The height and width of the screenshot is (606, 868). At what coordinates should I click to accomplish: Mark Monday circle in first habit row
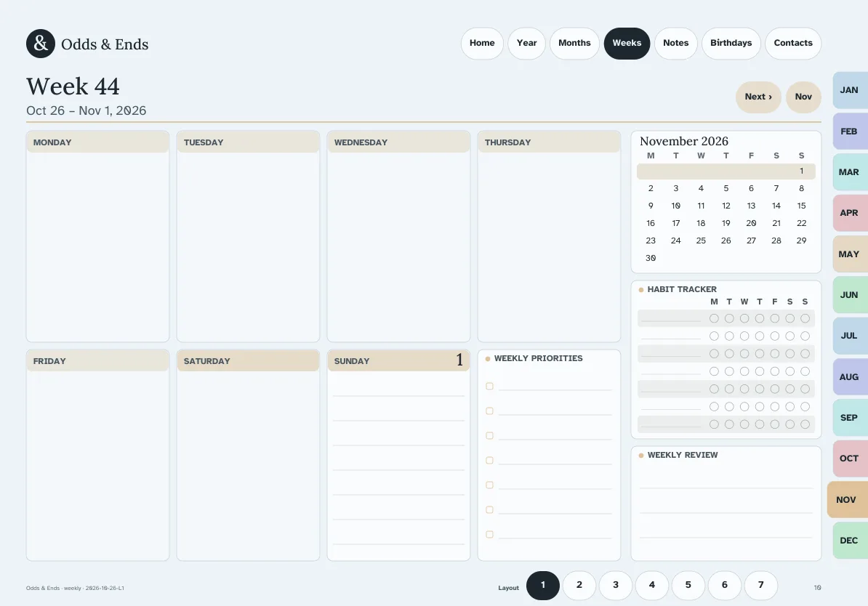click(714, 319)
